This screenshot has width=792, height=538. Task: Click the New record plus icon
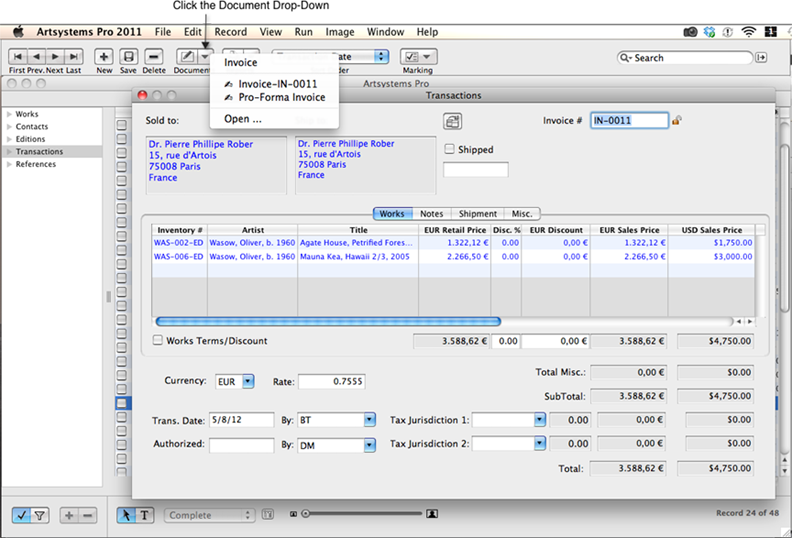pyautogui.click(x=104, y=57)
